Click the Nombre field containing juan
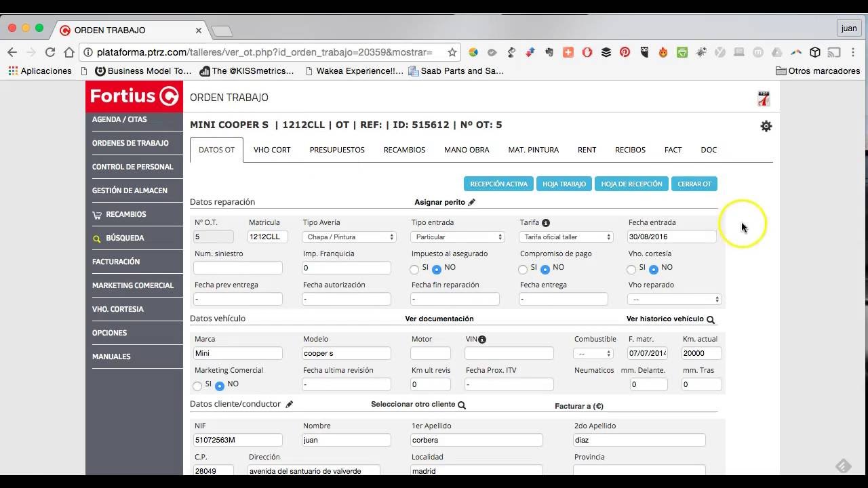Image resolution: width=868 pixels, height=488 pixels. [347, 440]
